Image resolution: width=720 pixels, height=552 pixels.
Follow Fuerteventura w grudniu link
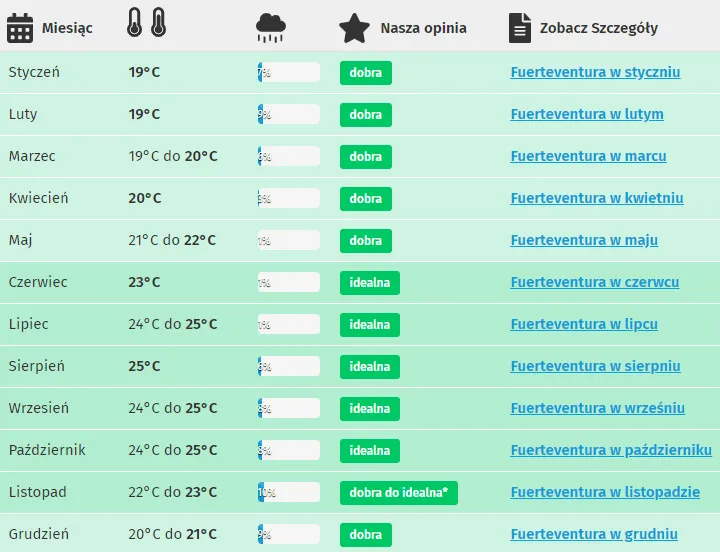coord(594,534)
